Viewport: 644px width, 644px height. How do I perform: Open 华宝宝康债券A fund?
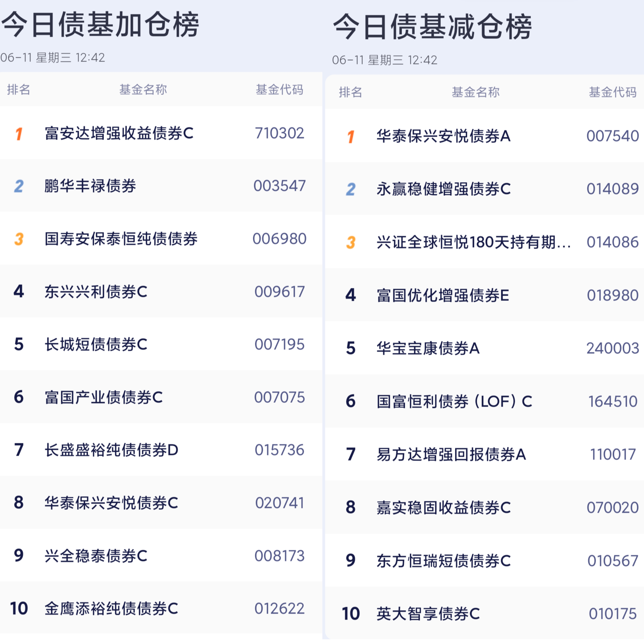tap(428, 348)
